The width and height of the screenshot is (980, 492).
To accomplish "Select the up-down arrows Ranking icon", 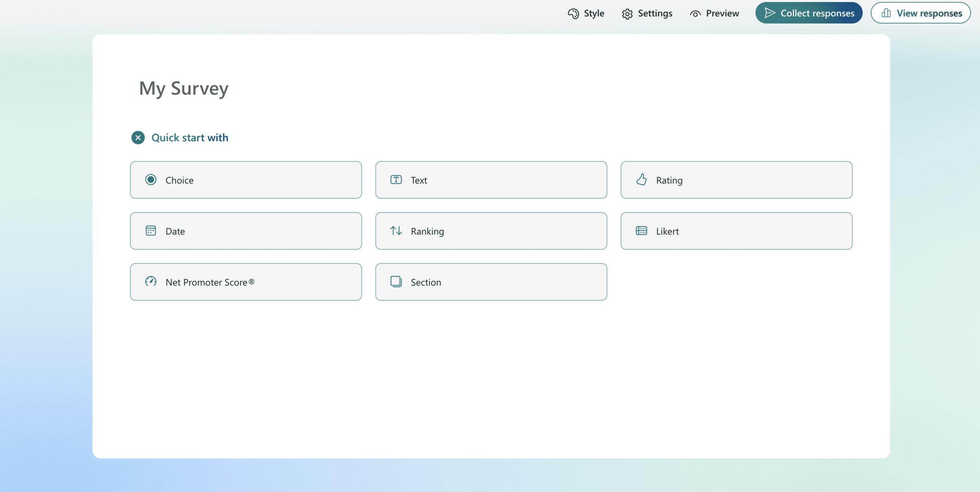I will (x=397, y=231).
